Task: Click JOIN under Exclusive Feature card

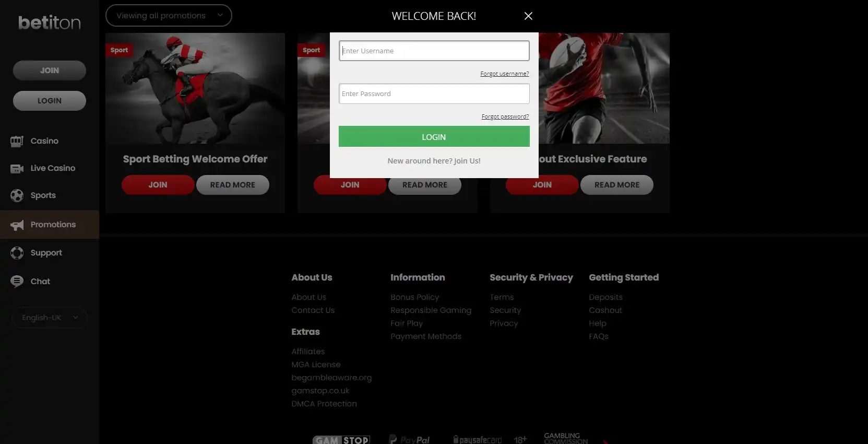Action: click(542, 185)
